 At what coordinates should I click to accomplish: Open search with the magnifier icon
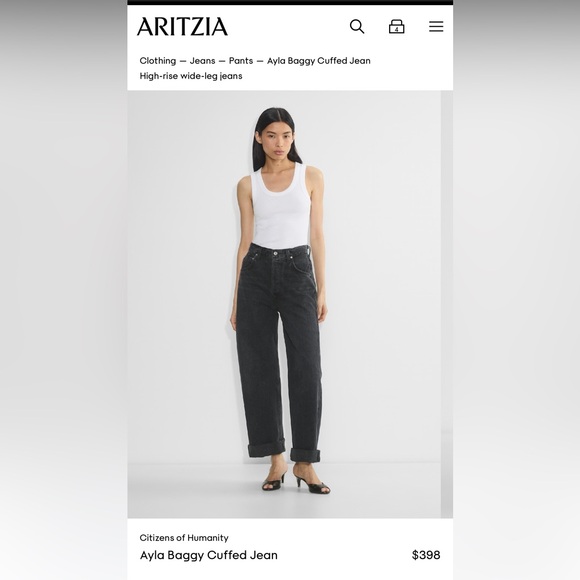357,26
